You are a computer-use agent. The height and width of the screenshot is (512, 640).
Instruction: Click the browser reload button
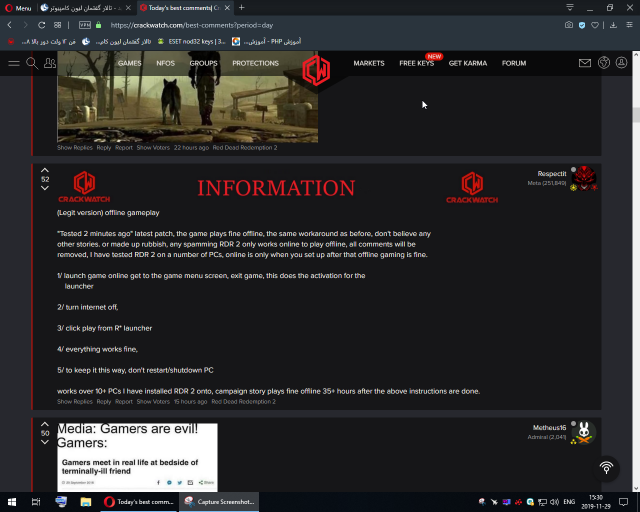(x=42, y=24)
